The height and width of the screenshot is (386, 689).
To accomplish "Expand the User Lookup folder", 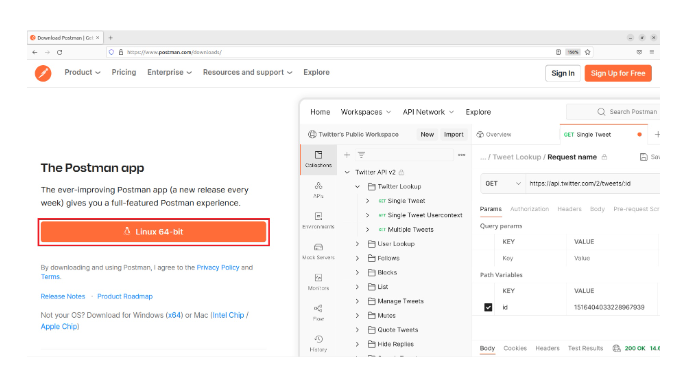I will (357, 244).
